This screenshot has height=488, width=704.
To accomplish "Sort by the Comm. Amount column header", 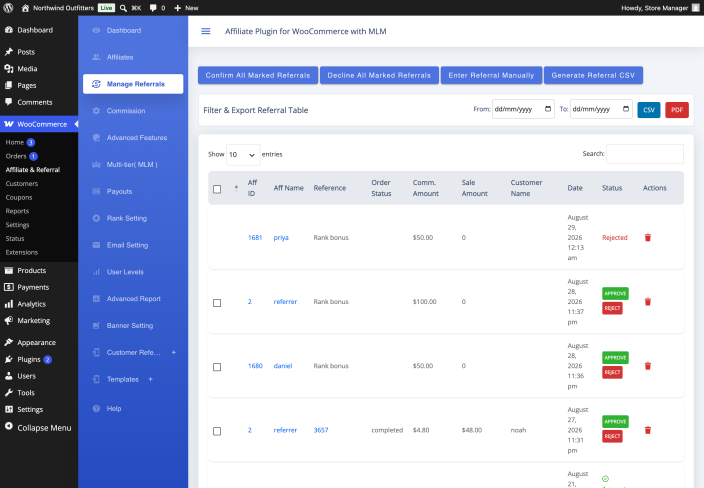I will point(426,188).
